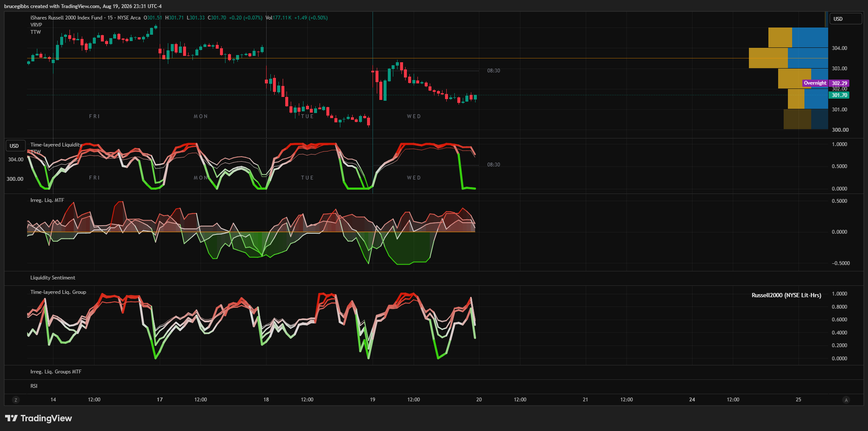Click the 08:30 label in the price chart

pyautogui.click(x=494, y=71)
